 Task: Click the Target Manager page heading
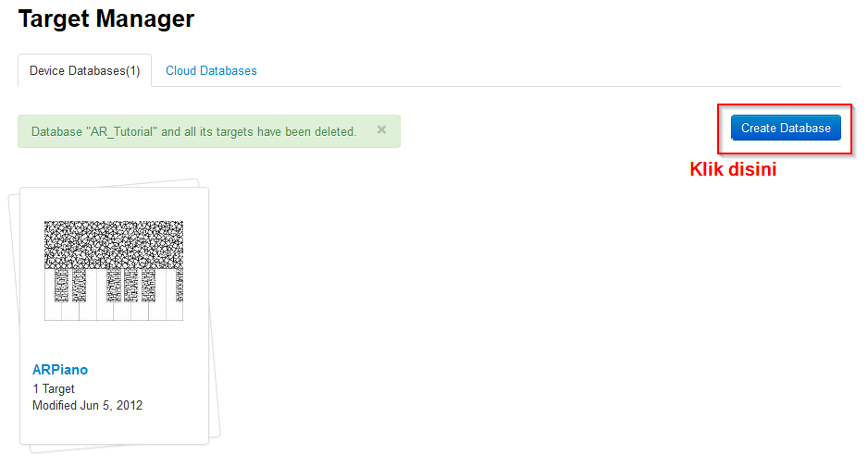106,18
